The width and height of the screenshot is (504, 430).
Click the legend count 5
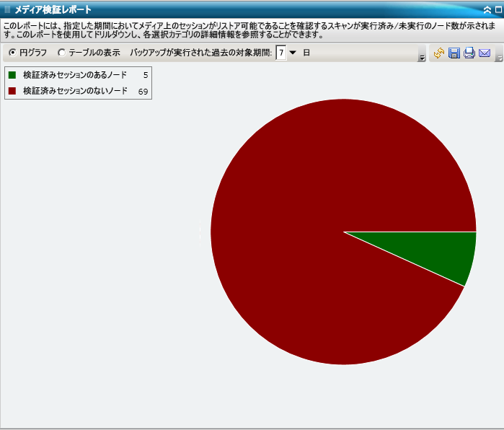[x=146, y=75]
